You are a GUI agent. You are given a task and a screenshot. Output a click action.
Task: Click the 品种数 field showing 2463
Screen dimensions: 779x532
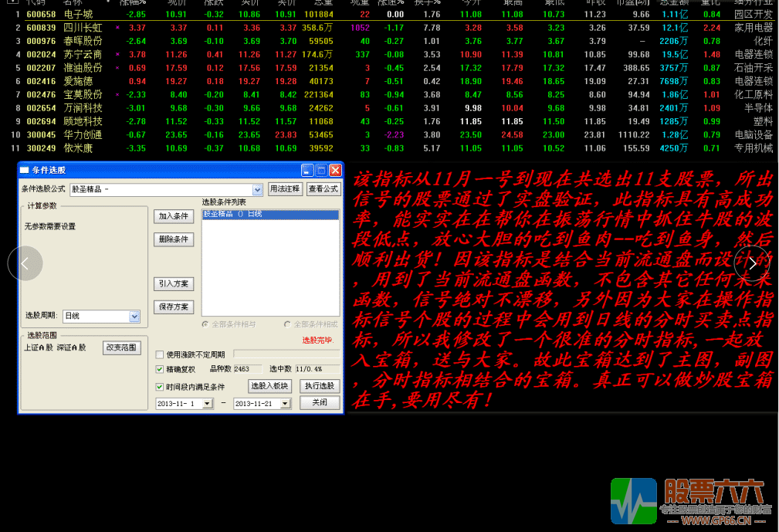pyautogui.click(x=248, y=369)
